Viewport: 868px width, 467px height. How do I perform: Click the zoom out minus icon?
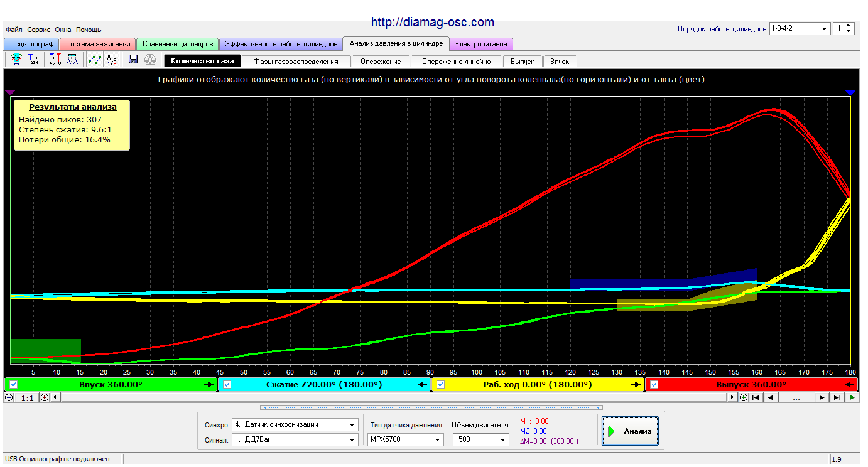9,397
